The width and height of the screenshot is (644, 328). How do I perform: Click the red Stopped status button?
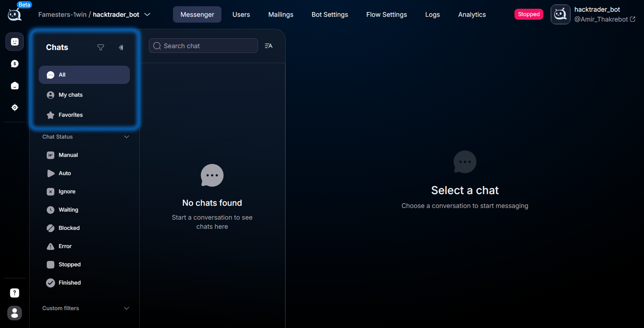pyautogui.click(x=529, y=14)
